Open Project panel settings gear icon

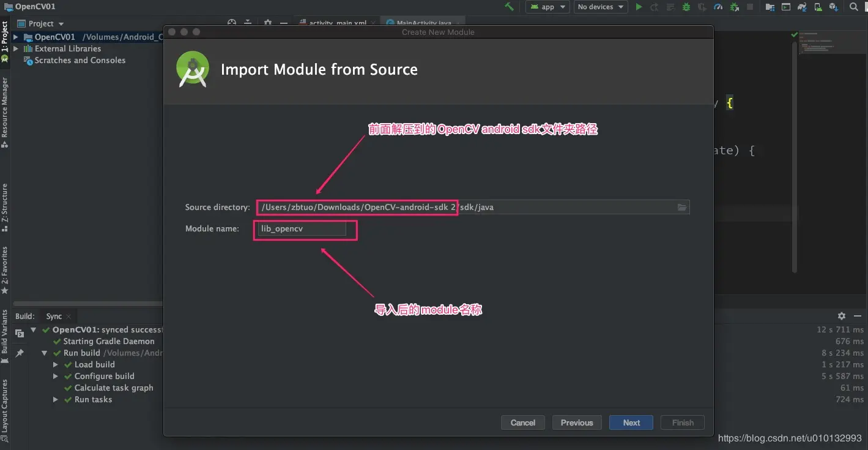point(267,23)
